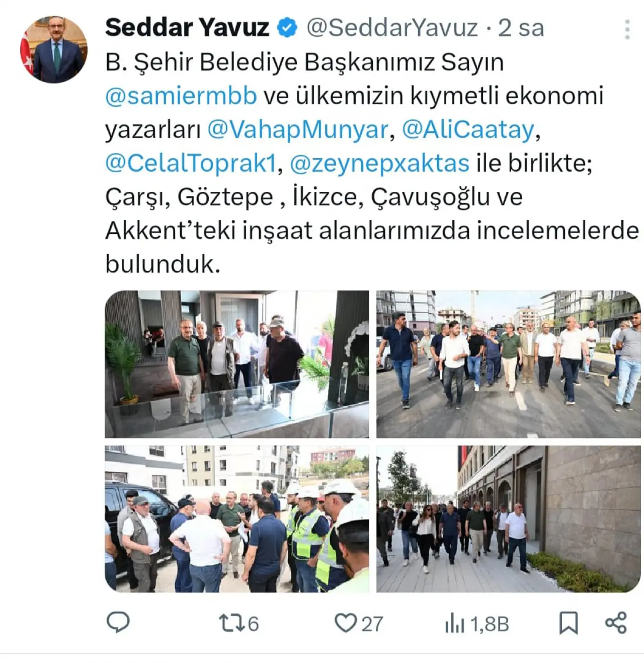Like the tweet with the heart icon

pyautogui.click(x=359, y=623)
